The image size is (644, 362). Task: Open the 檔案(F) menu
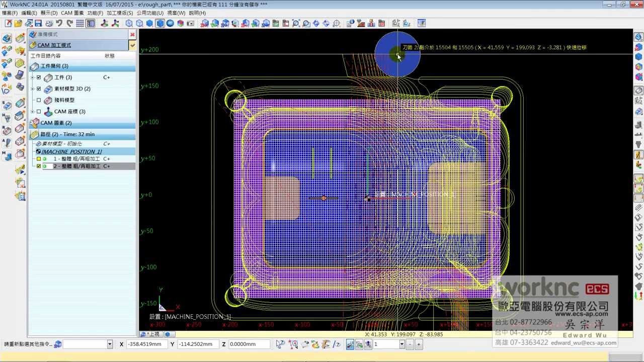point(10,13)
